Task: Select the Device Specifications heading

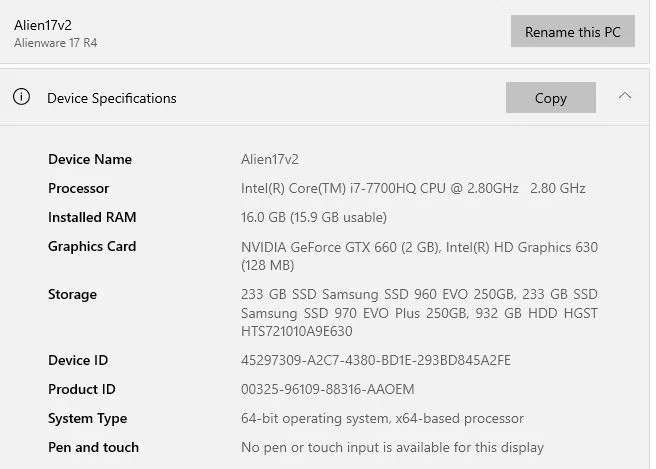Action: point(111,98)
